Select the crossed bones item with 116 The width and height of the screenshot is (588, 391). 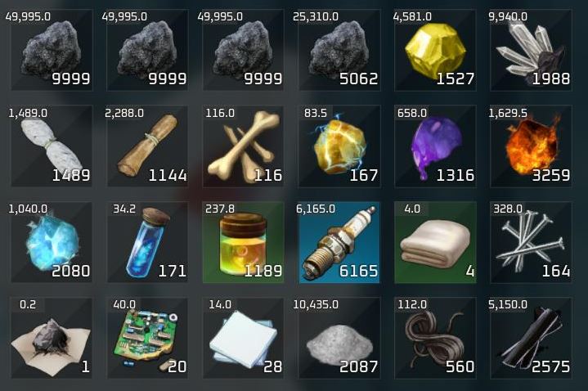coord(244,146)
